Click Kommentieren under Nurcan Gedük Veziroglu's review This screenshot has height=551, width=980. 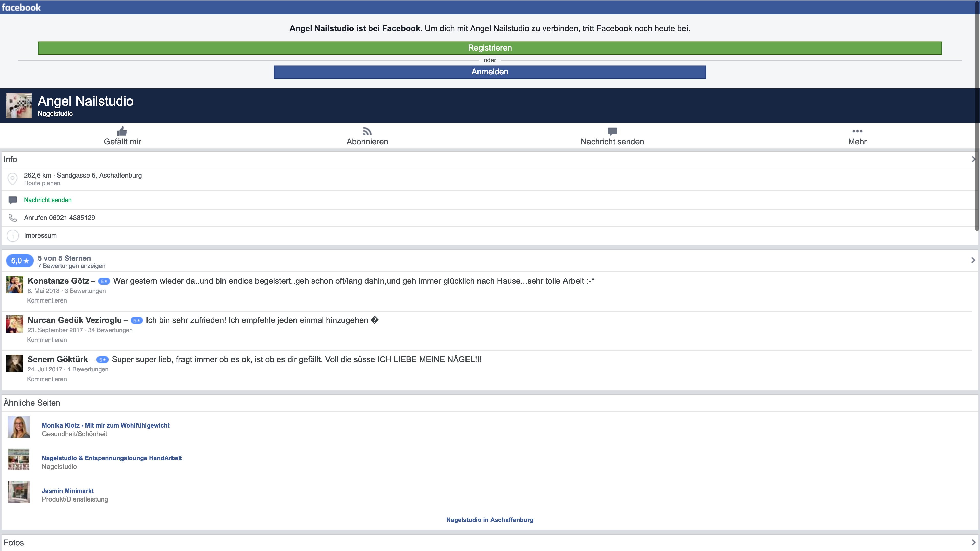(x=47, y=340)
